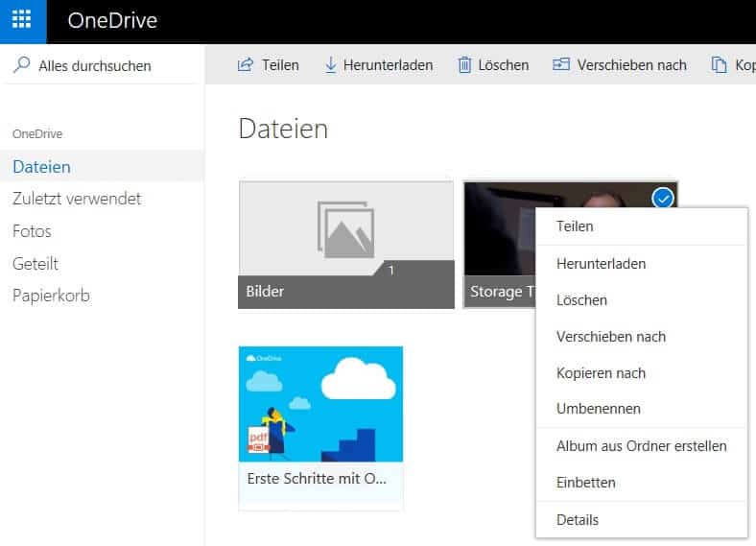This screenshot has width=756, height=546.
Task: Click the Storage folder thumbnail image
Action: tap(500, 229)
